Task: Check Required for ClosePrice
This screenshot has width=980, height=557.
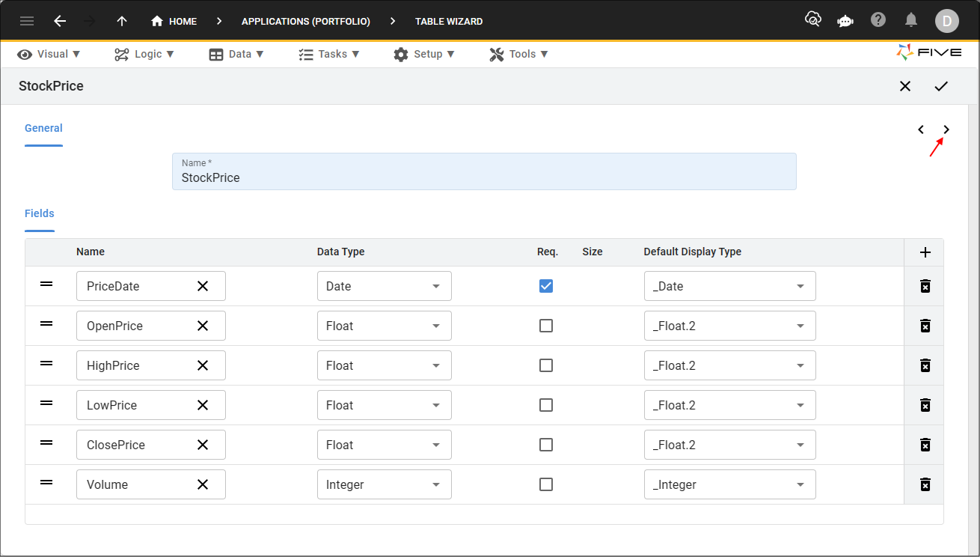Action: coord(546,445)
